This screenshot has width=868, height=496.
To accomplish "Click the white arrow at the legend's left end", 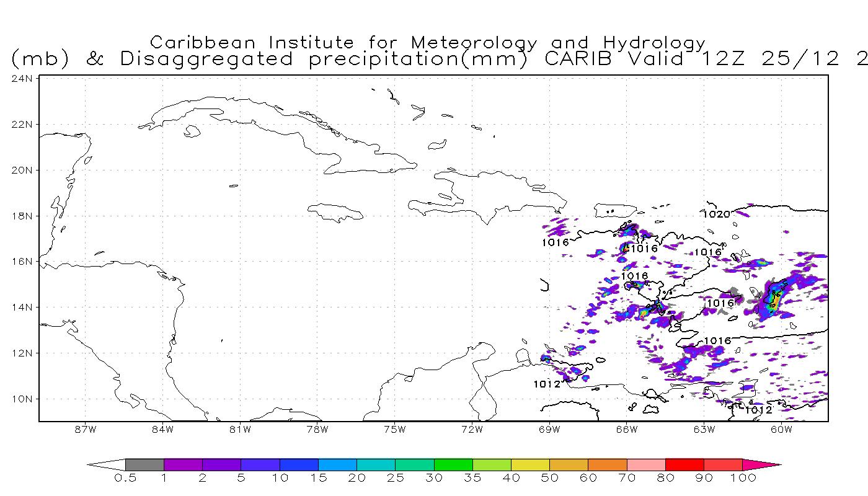I will (x=107, y=464).
